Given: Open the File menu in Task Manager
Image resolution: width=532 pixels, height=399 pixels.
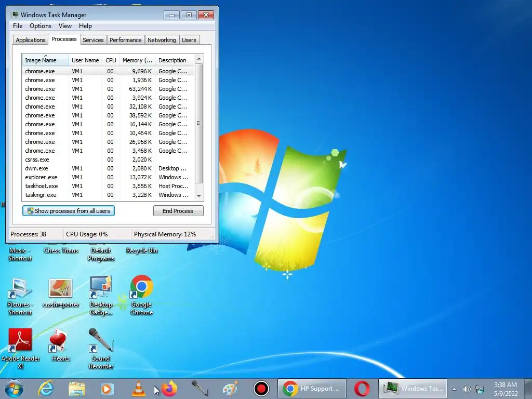Looking at the screenshot, I should point(18,26).
